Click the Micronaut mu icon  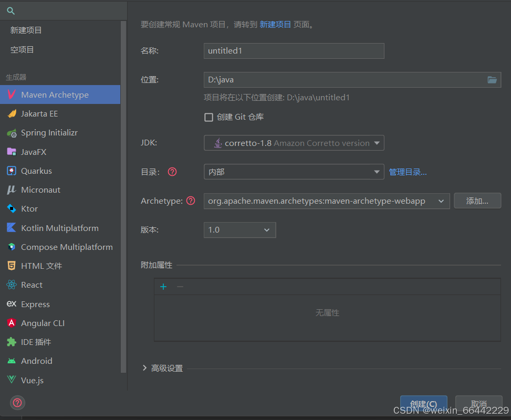(x=12, y=190)
